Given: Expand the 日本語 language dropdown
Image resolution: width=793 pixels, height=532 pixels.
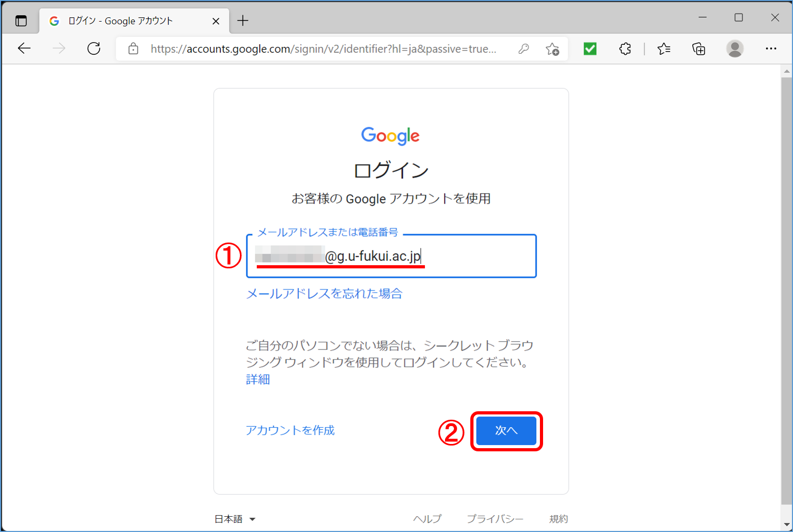Looking at the screenshot, I should click(235, 519).
